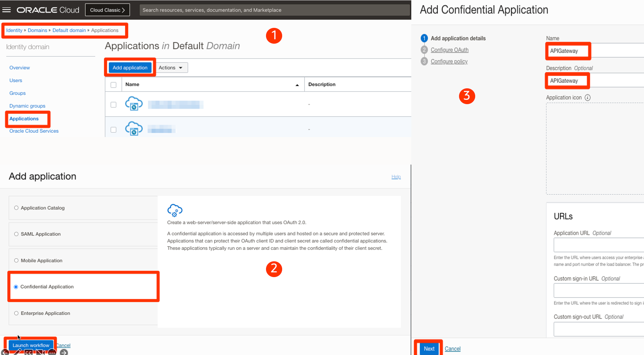Click the Confidential Application cloud-gear illustration icon
The width and height of the screenshot is (644, 355).
175,210
